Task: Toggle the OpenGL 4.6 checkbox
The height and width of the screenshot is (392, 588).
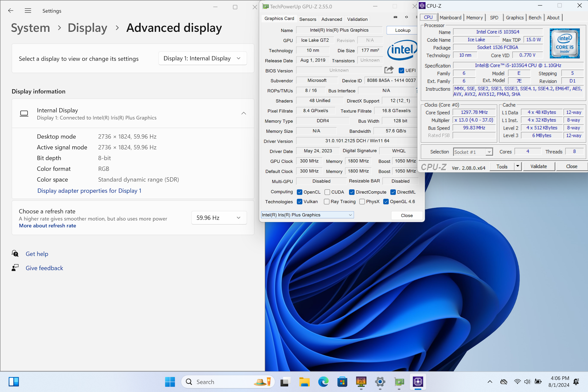Action: click(x=386, y=201)
